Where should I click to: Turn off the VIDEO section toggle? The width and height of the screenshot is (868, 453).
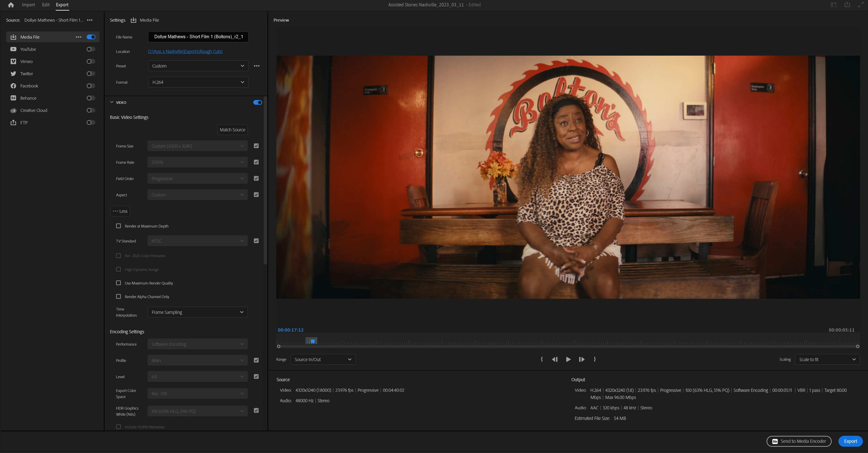coord(258,102)
